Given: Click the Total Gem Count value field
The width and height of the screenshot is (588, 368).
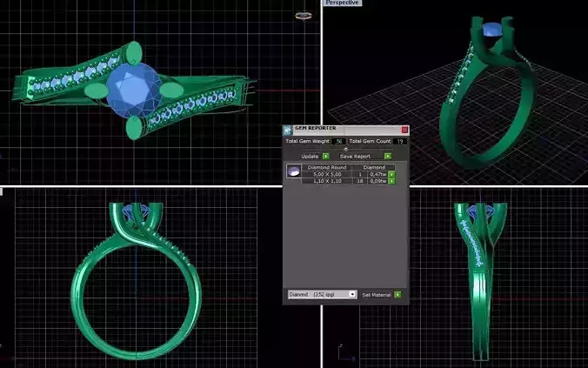Looking at the screenshot, I should click(400, 142).
